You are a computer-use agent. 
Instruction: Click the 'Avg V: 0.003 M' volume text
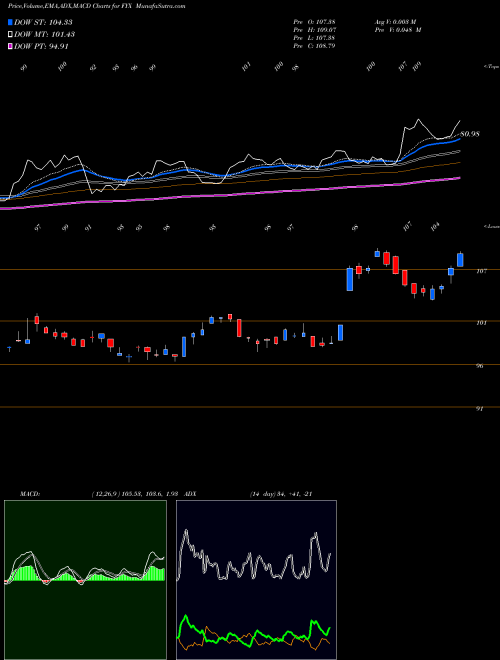point(398,22)
